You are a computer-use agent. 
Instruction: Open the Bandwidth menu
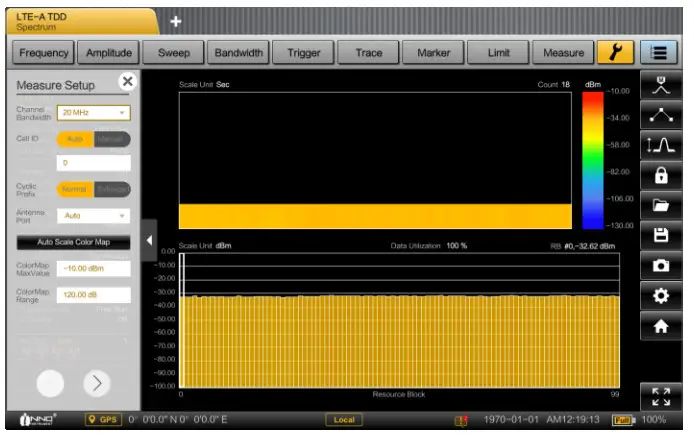(239, 53)
